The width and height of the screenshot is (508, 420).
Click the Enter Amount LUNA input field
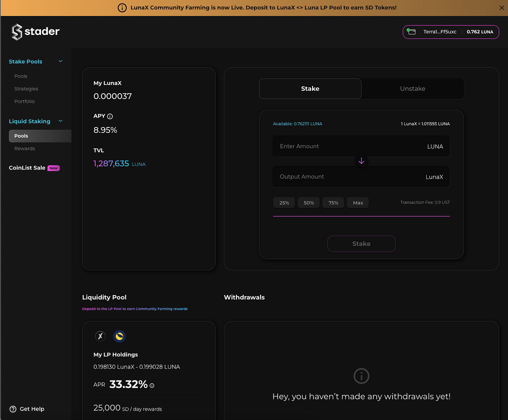click(x=361, y=146)
